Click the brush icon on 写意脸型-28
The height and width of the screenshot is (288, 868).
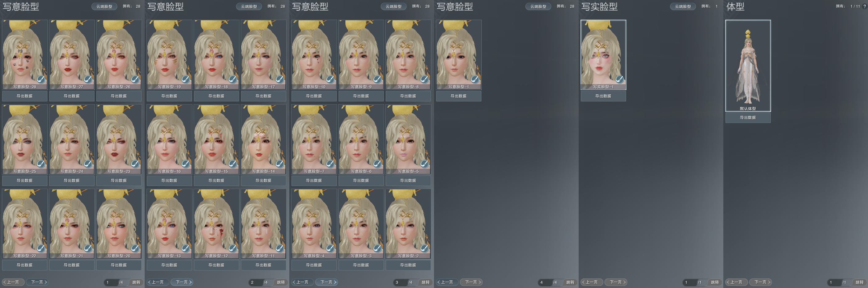(41, 79)
